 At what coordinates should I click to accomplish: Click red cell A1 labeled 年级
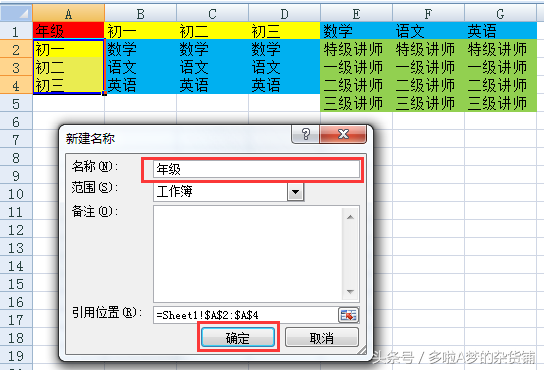point(69,31)
